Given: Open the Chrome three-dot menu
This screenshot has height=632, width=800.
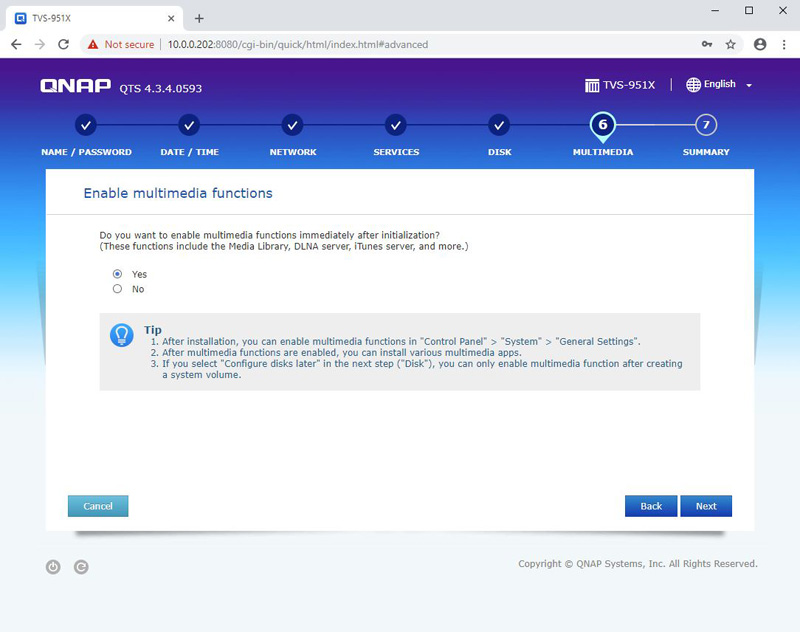Looking at the screenshot, I should point(784,44).
